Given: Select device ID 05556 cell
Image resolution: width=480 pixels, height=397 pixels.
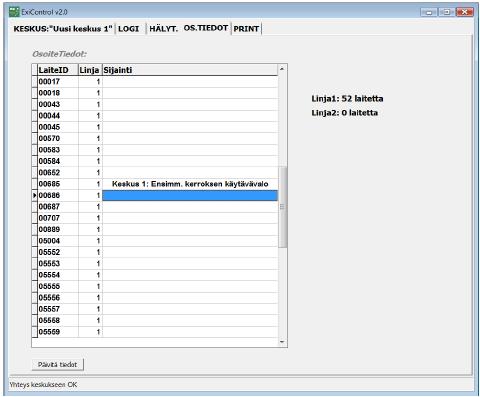Looking at the screenshot, I should (x=58, y=298).
